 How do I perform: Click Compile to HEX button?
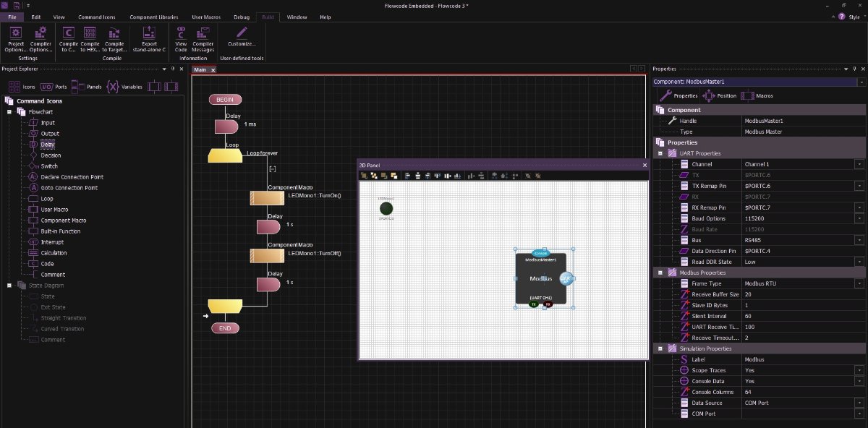click(90, 39)
